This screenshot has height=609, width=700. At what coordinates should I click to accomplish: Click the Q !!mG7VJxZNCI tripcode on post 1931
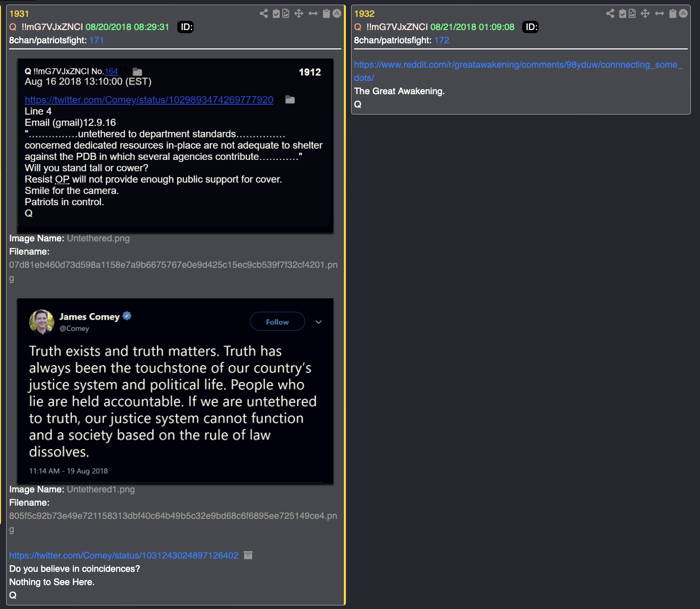pyautogui.click(x=46, y=27)
